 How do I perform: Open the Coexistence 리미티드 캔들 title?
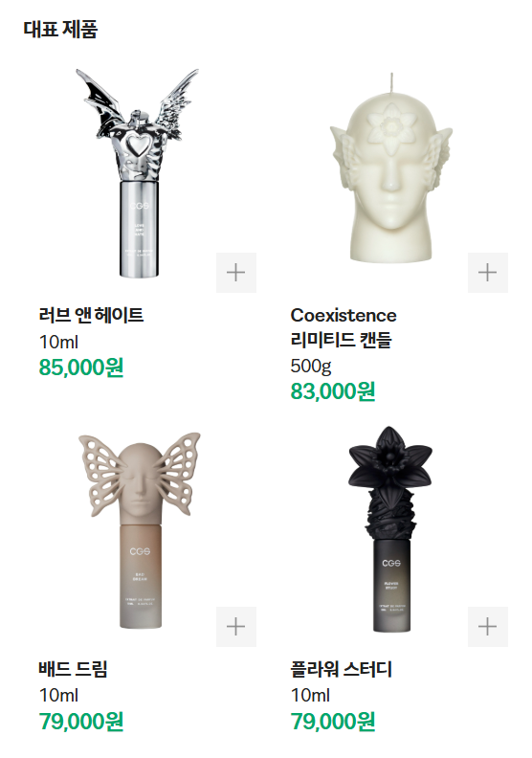click(344, 327)
